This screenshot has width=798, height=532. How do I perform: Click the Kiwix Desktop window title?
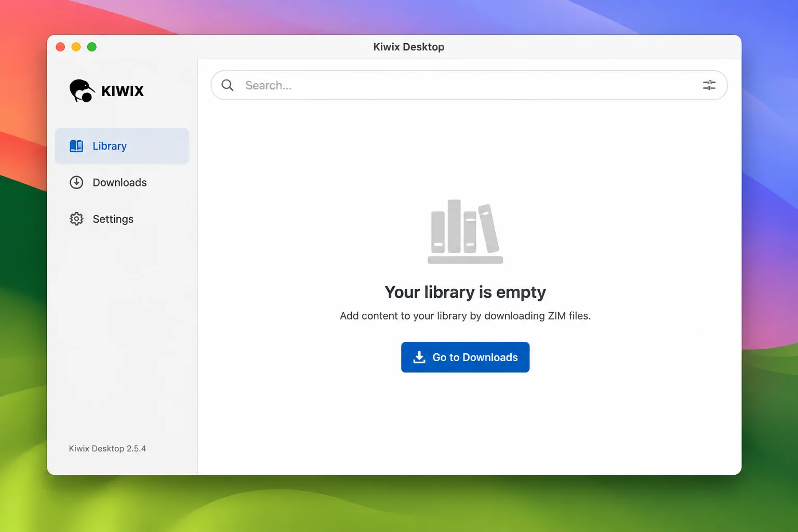pyautogui.click(x=409, y=47)
